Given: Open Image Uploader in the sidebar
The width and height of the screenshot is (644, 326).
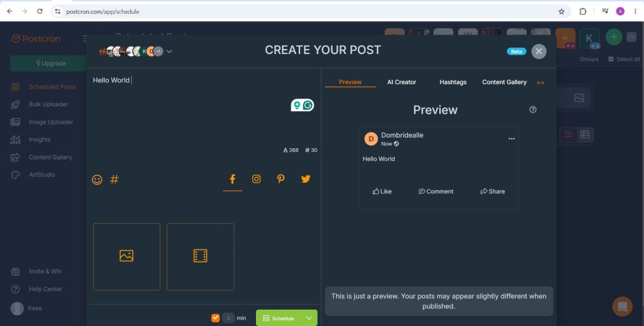Looking at the screenshot, I should (42, 122).
